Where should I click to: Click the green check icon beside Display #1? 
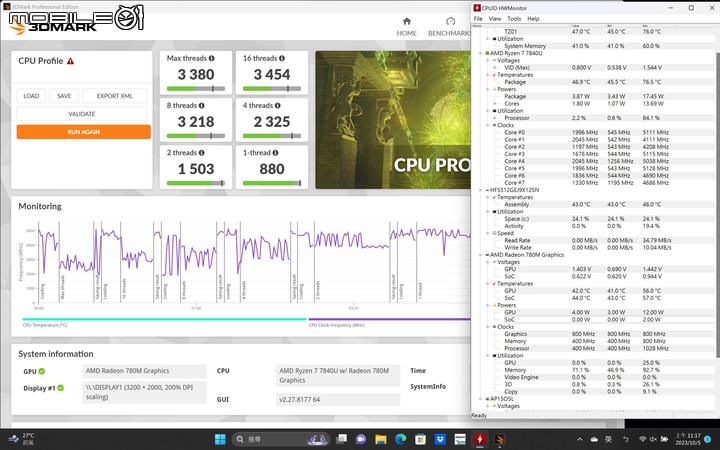(61, 388)
